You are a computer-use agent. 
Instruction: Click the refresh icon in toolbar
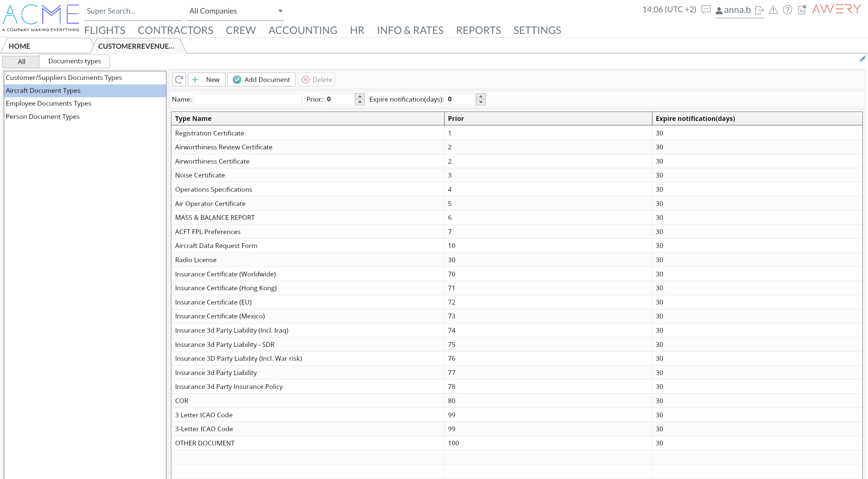179,80
